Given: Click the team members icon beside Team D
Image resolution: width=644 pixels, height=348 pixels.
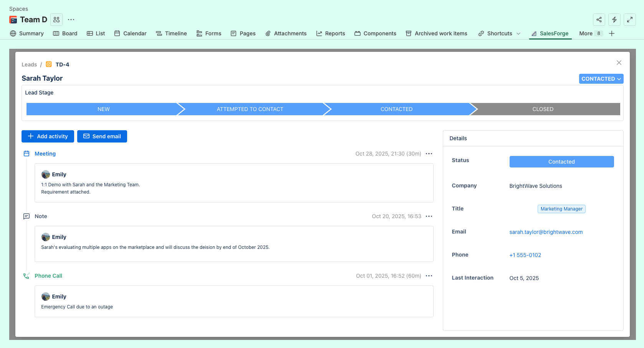Looking at the screenshot, I should tap(56, 20).
